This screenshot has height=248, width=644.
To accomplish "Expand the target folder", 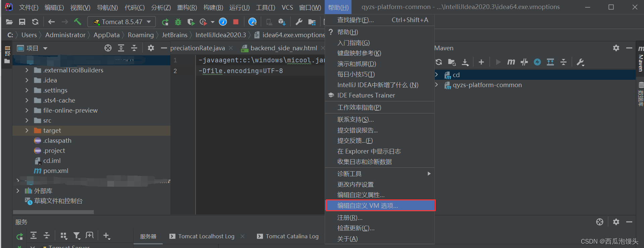I will click(x=27, y=130).
